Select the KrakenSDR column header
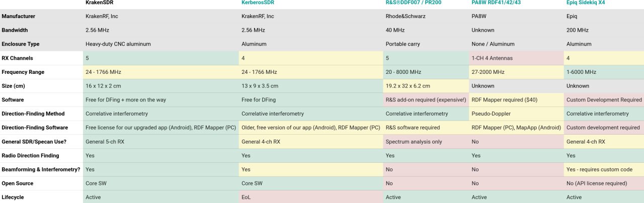This screenshot has width=644, height=203. click(x=100, y=3)
